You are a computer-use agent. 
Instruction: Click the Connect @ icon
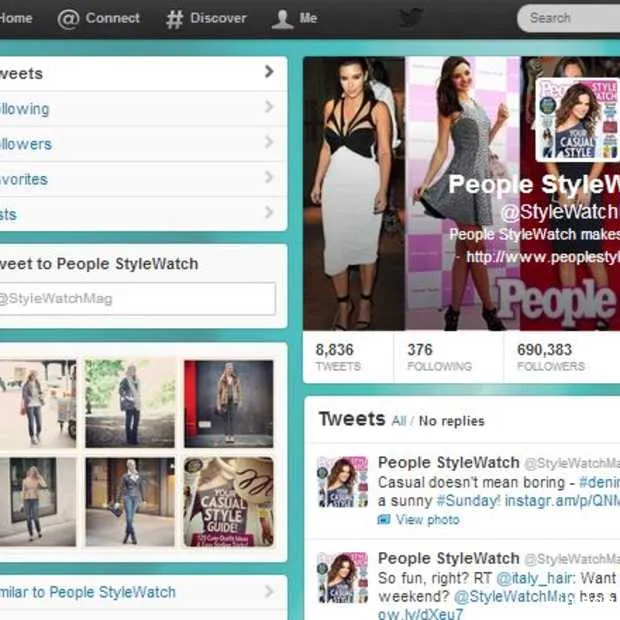(x=68, y=19)
